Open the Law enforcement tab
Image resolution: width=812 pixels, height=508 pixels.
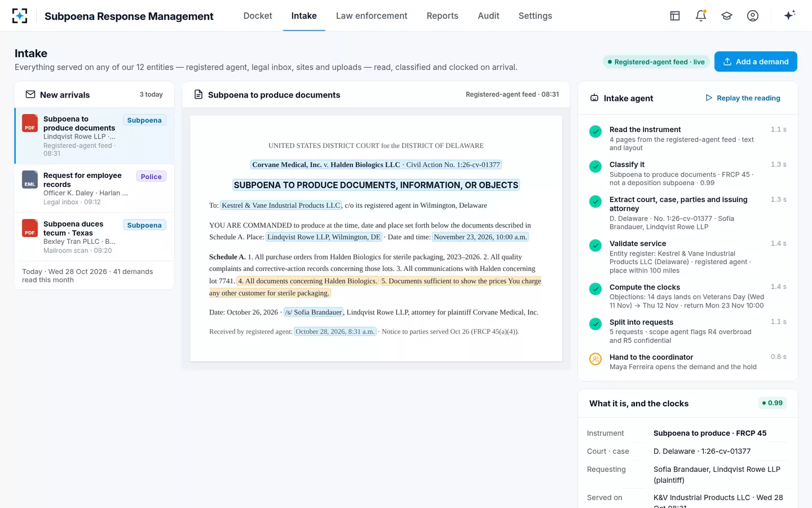(372, 16)
